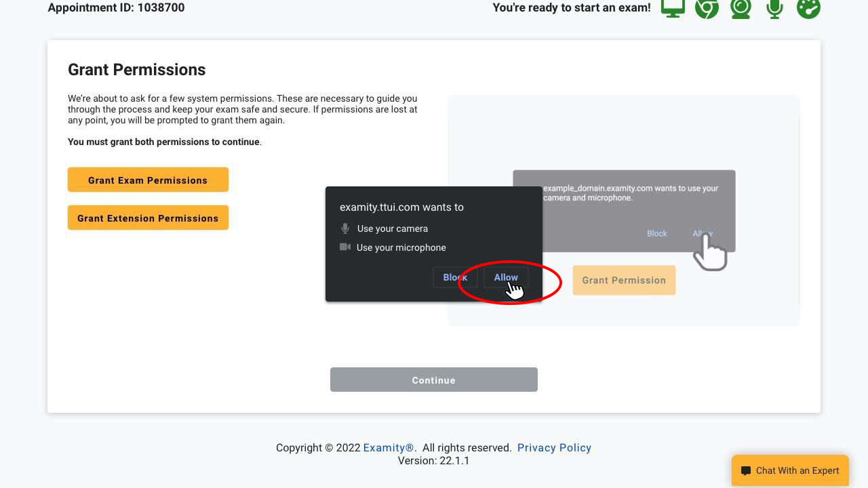Allow camera and microphone in dark popup
868x488 pixels.
[x=506, y=277]
